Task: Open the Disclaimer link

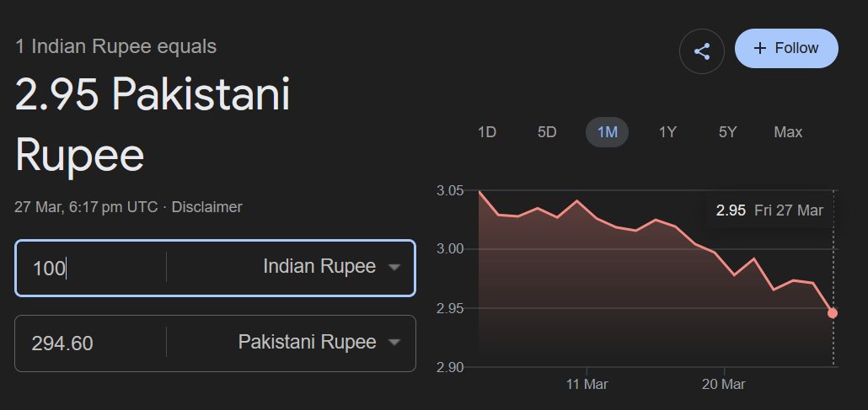Action: [x=206, y=206]
